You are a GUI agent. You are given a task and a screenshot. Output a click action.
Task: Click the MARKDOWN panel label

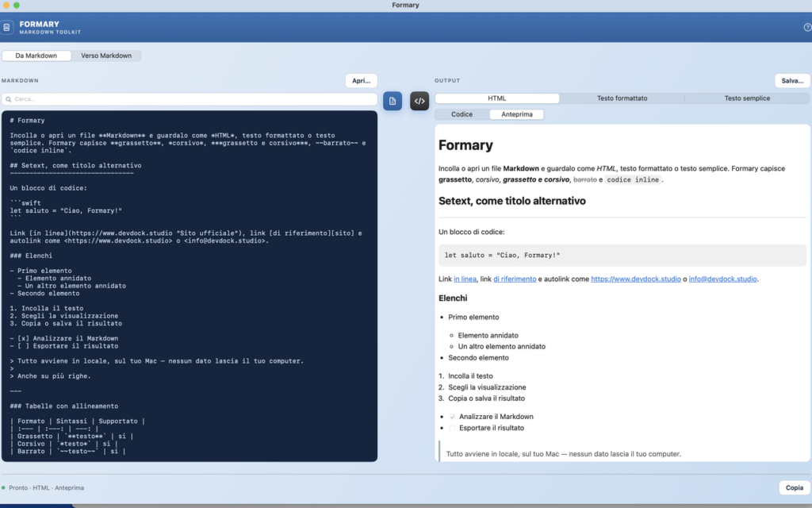pos(20,81)
